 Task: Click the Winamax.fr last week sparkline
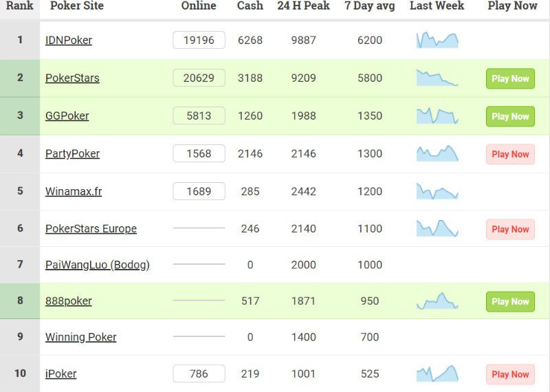click(x=437, y=191)
